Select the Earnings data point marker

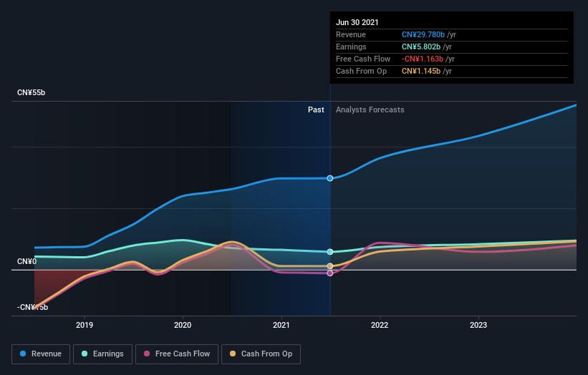point(330,252)
